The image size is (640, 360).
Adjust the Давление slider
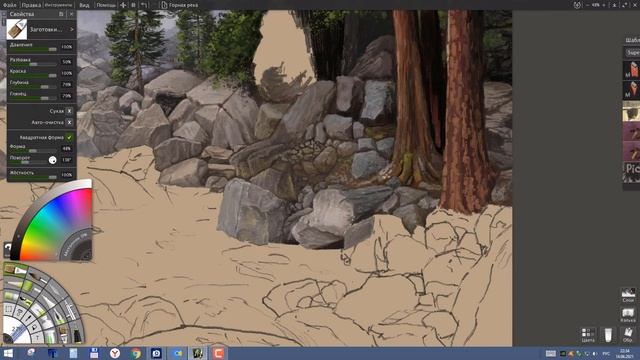[x=33, y=49]
